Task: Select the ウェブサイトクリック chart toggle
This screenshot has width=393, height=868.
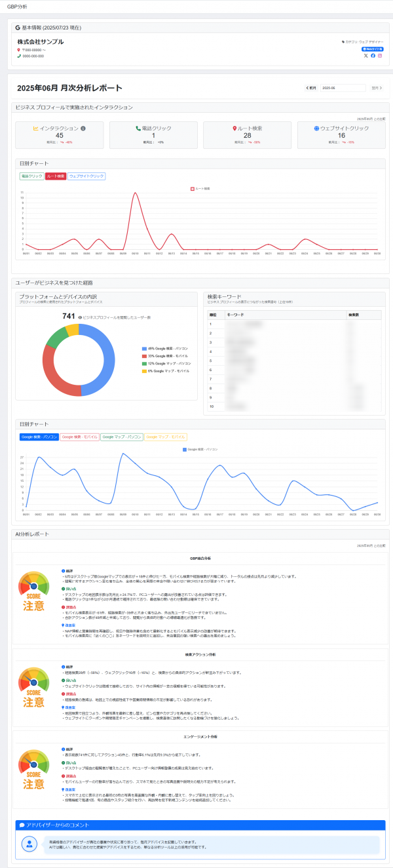Action: 86,176
